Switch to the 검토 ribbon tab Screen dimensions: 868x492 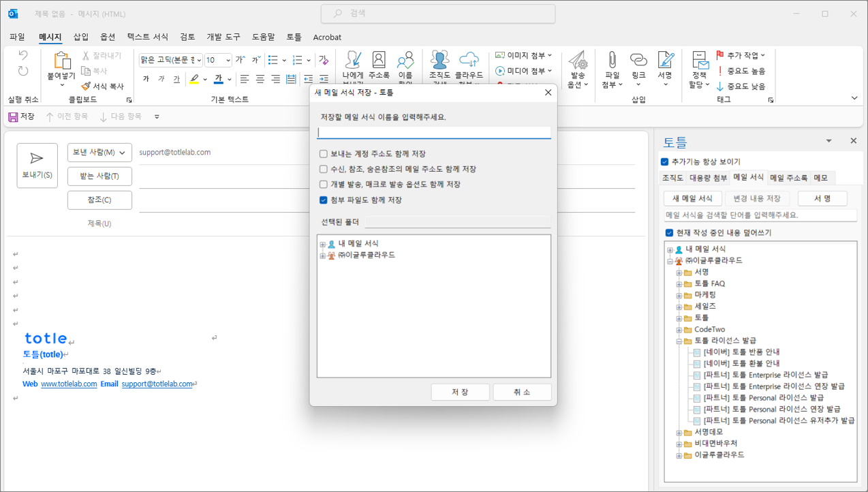click(187, 37)
